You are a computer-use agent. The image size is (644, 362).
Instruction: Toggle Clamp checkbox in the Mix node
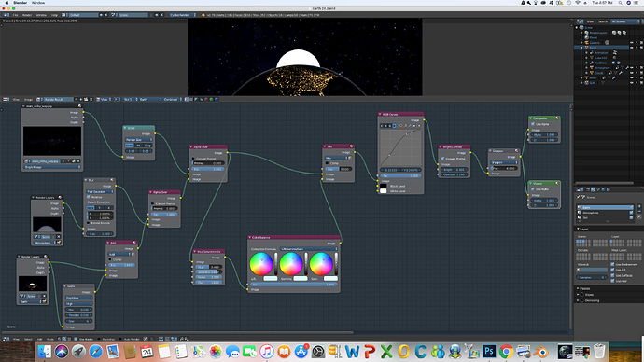pos(327,163)
